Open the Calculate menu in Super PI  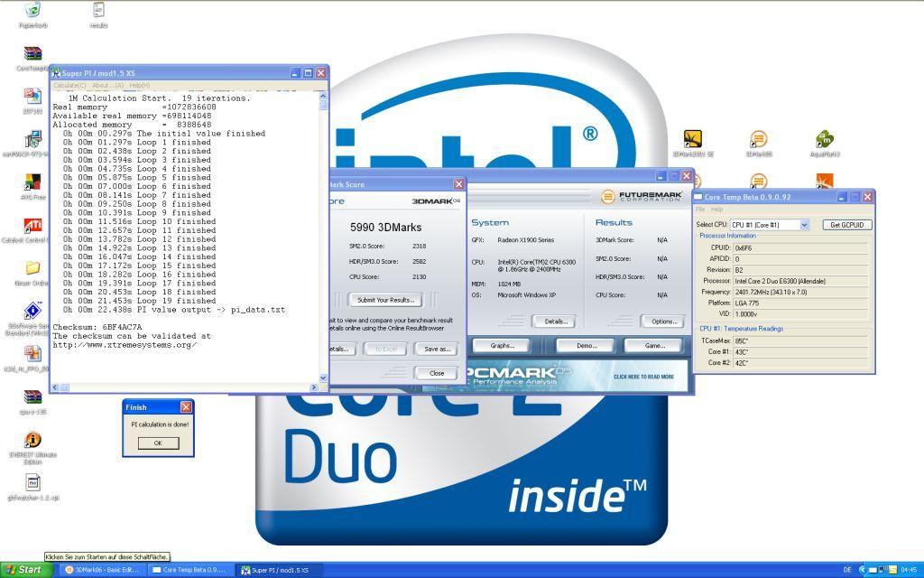[69, 86]
